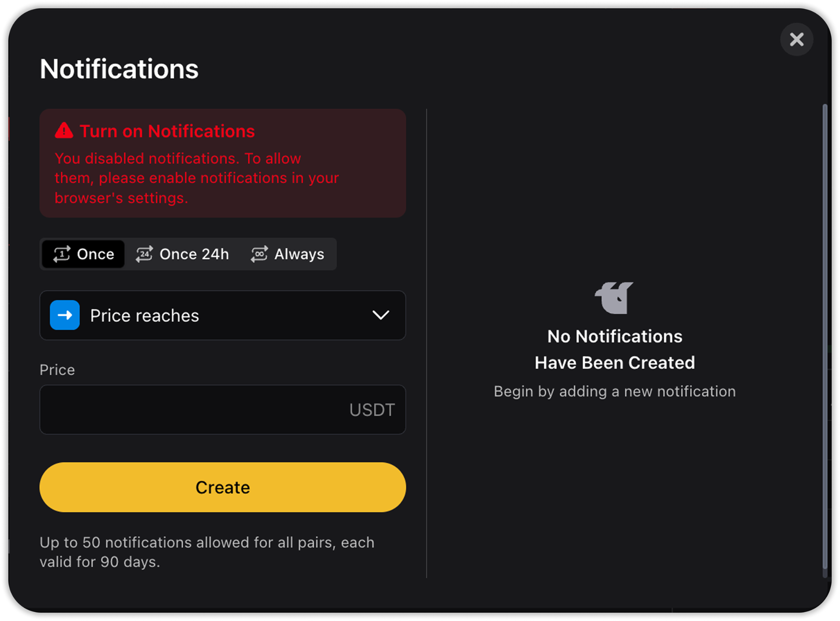Click the No Notifications Have Been Created text
This screenshot has height=621, width=840.
(x=614, y=349)
